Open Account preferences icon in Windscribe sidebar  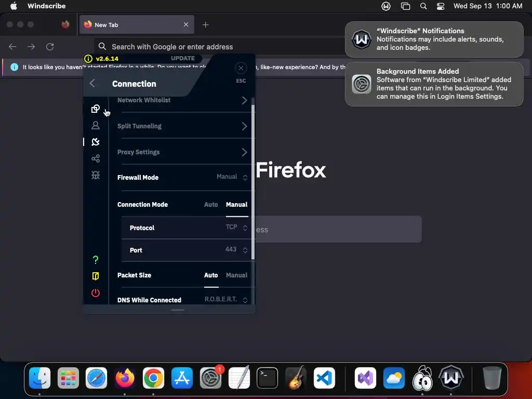point(96,126)
